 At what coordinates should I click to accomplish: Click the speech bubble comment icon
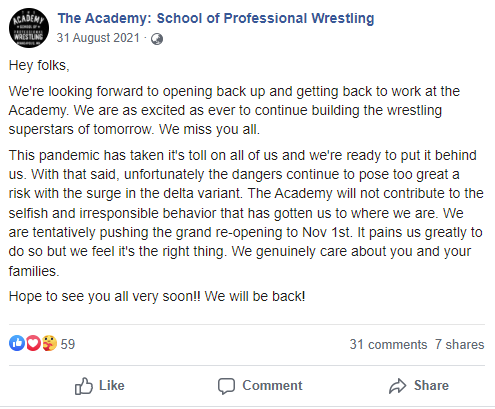[226, 386]
